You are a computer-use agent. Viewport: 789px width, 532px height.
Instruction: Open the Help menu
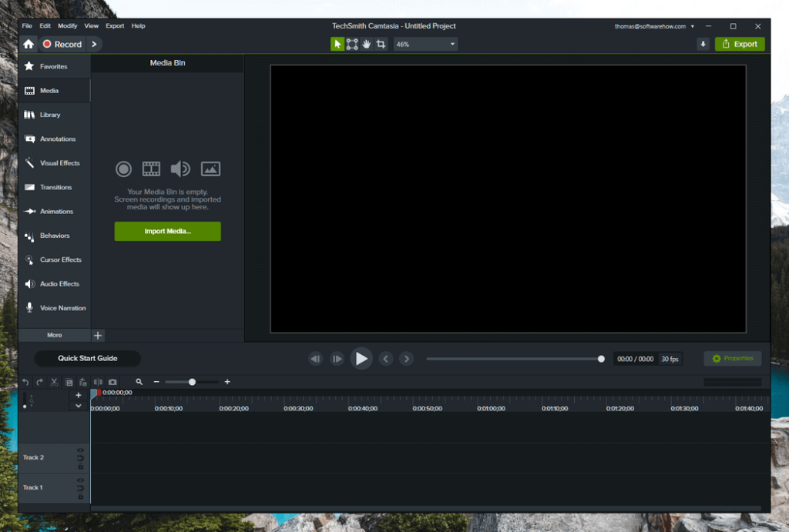(139, 25)
